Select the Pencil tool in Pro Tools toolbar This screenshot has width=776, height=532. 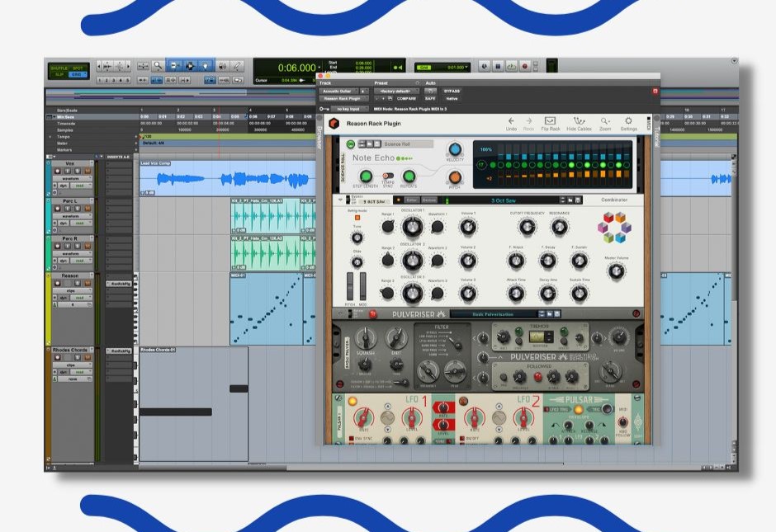(x=237, y=66)
